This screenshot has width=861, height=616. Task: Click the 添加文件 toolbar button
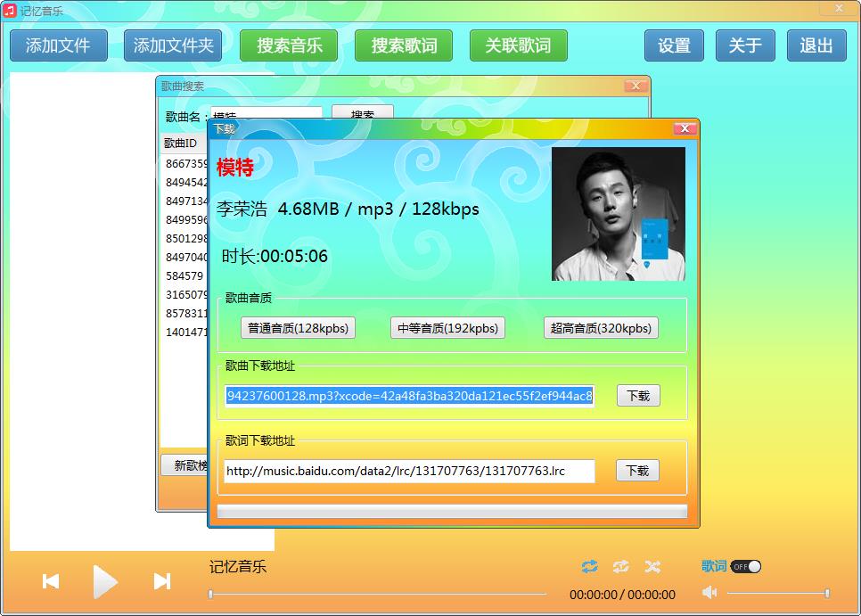point(59,45)
